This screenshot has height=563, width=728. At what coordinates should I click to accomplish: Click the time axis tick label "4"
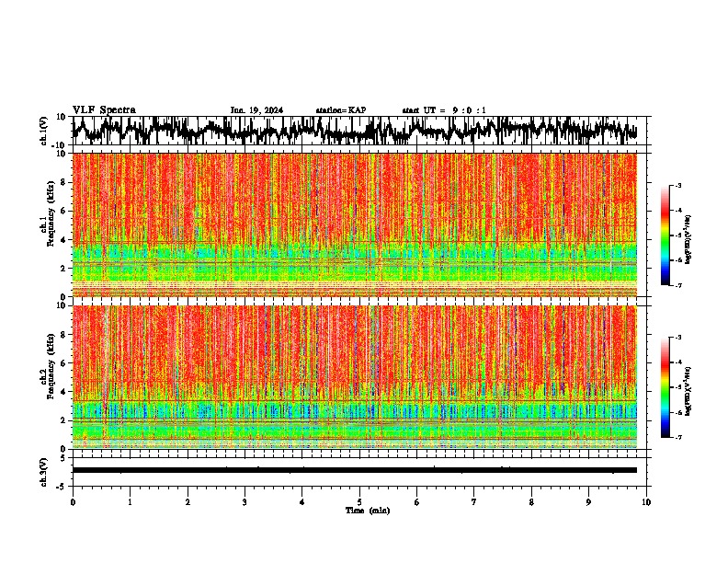302,502
